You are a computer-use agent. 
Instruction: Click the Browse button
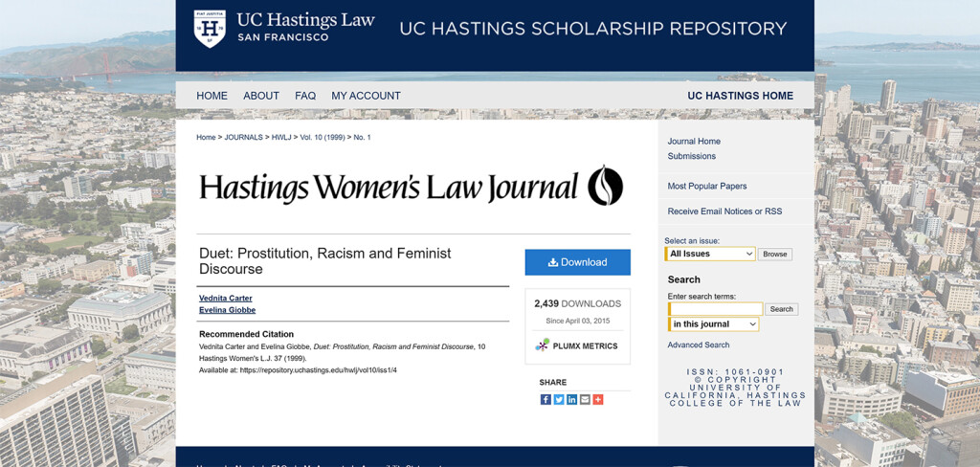click(775, 255)
